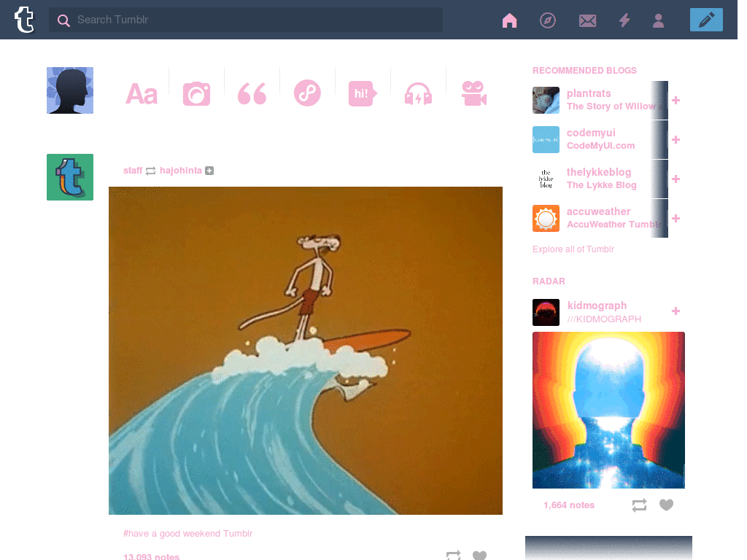Click the kidmograph avatar thumbnail
The image size is (747, 560).
(x=546, y=312)
